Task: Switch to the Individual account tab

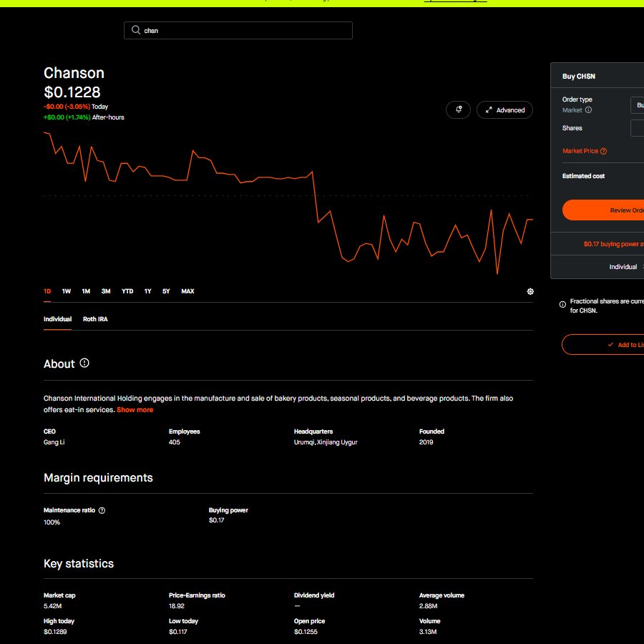Action: coord(57,319)
